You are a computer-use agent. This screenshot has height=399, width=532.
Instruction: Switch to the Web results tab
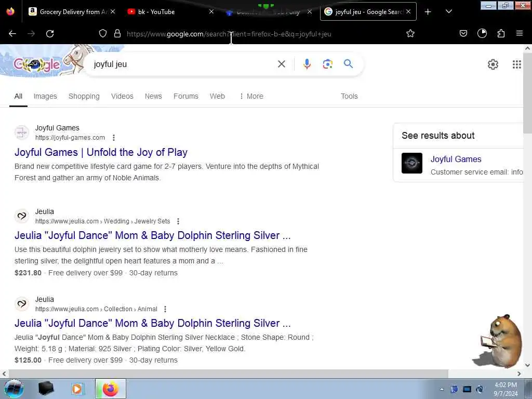pos(217,96)
